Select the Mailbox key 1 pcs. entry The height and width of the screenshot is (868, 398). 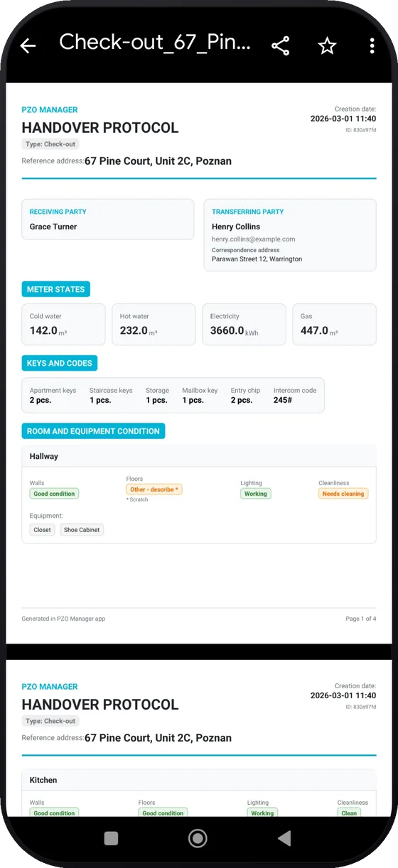click(x=200, y=395)
